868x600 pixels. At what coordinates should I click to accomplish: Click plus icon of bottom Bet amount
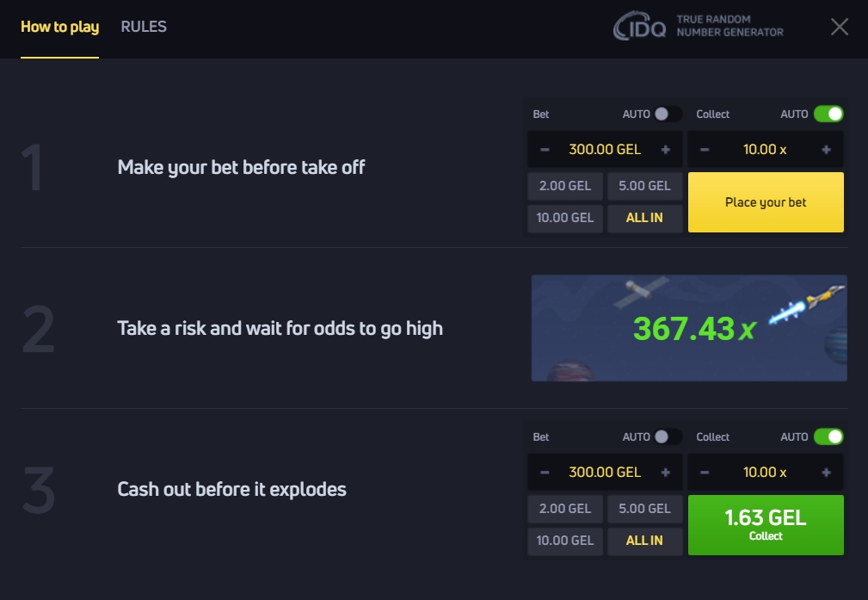665,473
